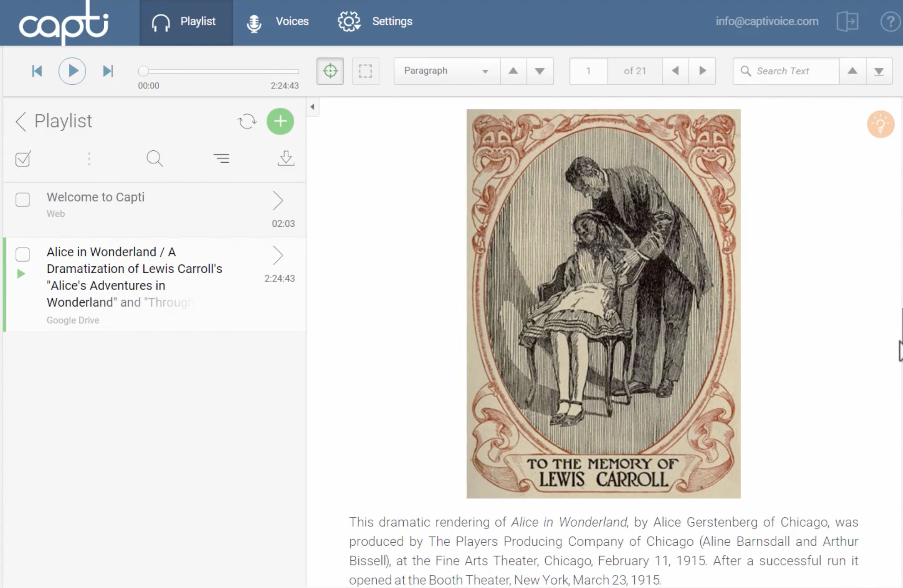The height and width of the screenshot is (588, 903).
Task: Toggle the crosshair focus-tracking button
Action: click(x=330, y=71)
